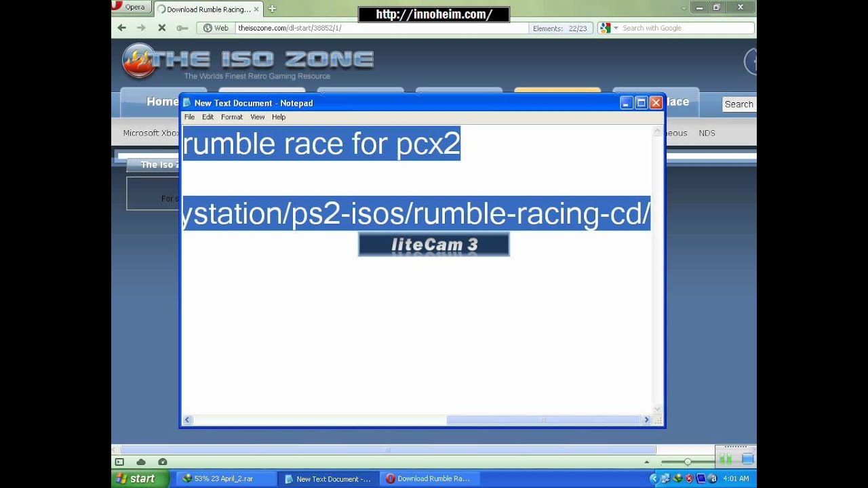Screen dimensions: 868x488
Task: Open Notepad Help menu
Action: [x=279, y=117]
